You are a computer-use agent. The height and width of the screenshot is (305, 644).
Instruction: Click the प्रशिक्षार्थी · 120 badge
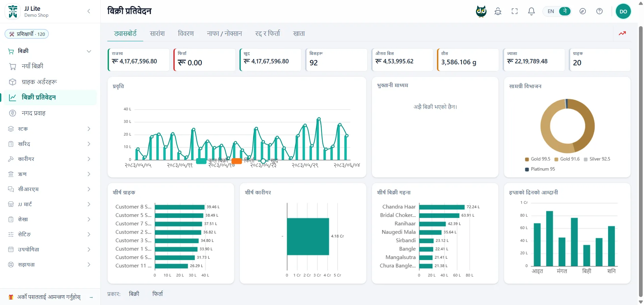[27, 34]
